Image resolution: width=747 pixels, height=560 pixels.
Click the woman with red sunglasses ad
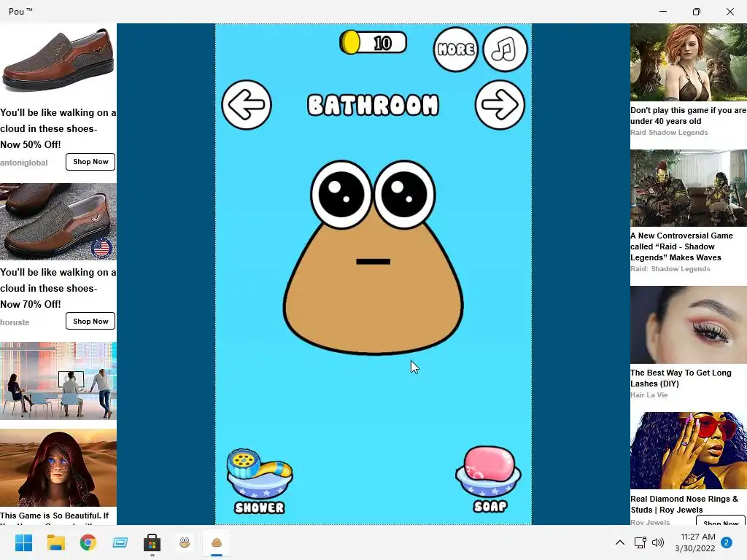point(689,451)
